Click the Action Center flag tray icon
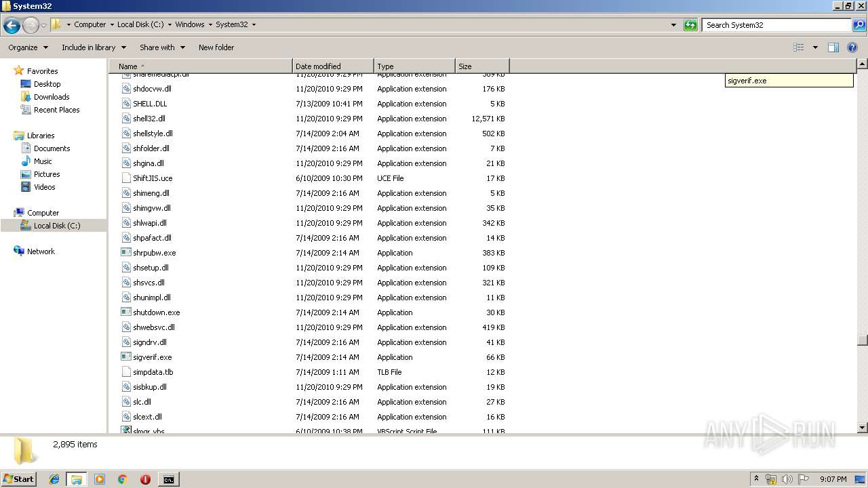Screen dimensions: 868x488 tap(804, 479)
